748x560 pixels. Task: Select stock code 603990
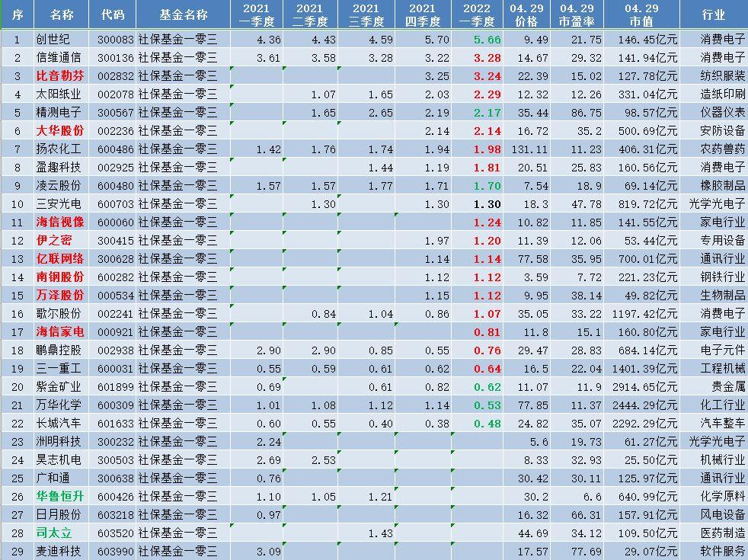point(116,552)
